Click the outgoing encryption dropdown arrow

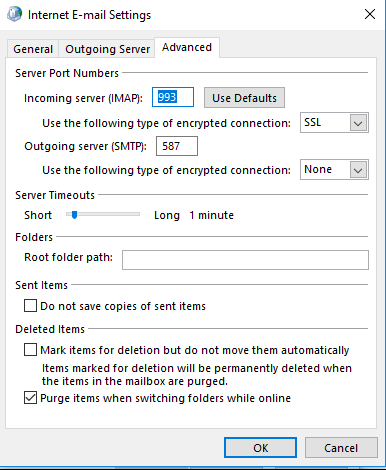pyautogui.click(x=358, y=170)
